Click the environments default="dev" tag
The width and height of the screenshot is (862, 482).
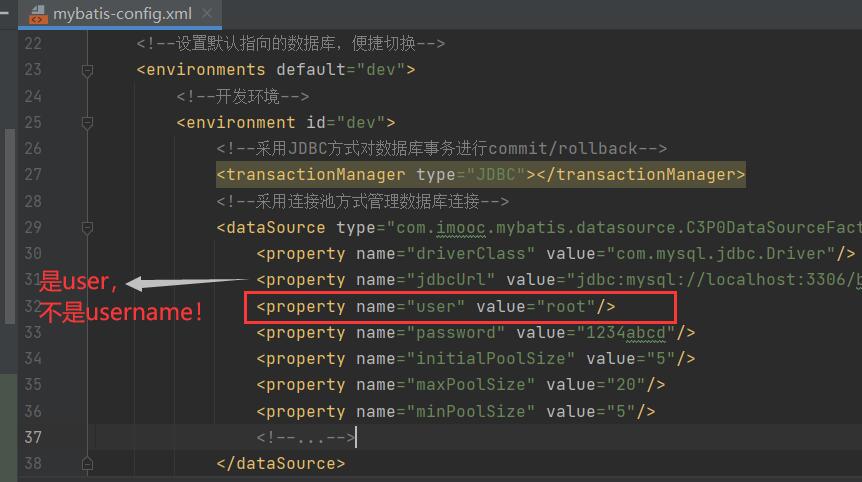click(276, 70)
